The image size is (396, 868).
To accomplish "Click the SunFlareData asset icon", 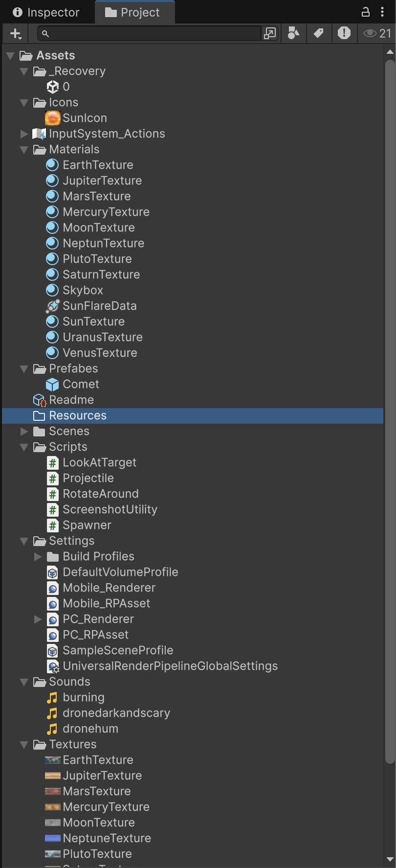I will coord(52,306).
